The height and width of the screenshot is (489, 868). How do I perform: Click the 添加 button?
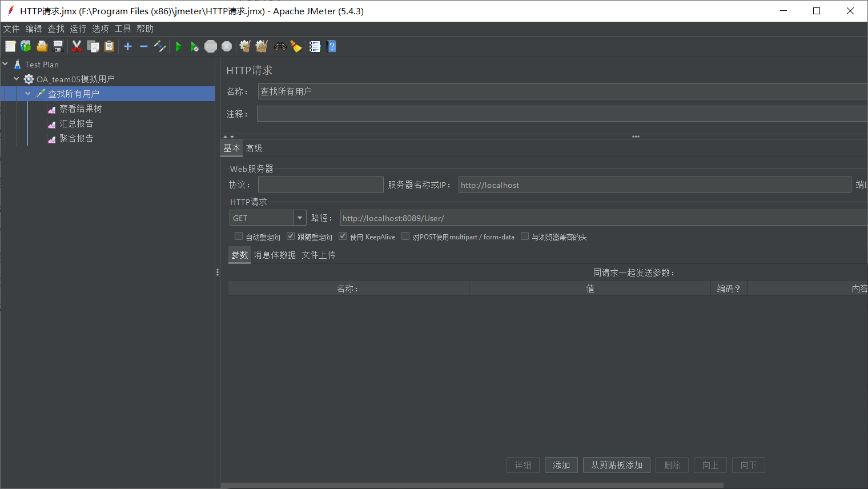point(561,465)
